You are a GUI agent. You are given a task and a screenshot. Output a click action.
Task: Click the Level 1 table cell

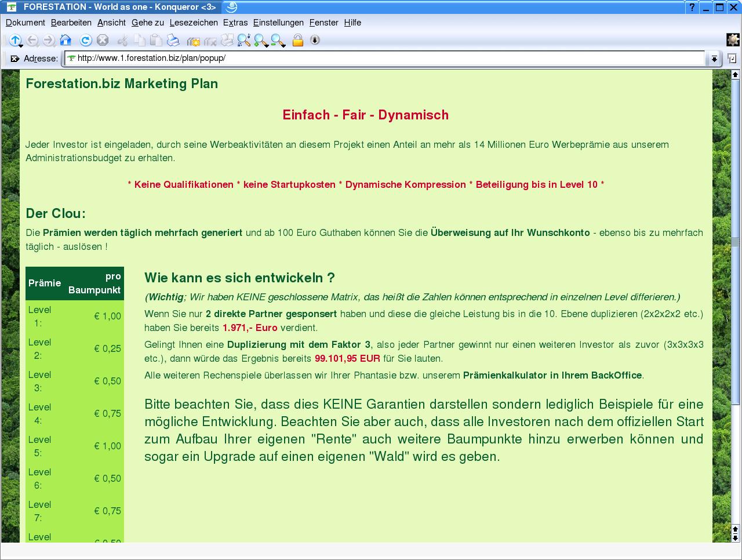click(40, 316)
